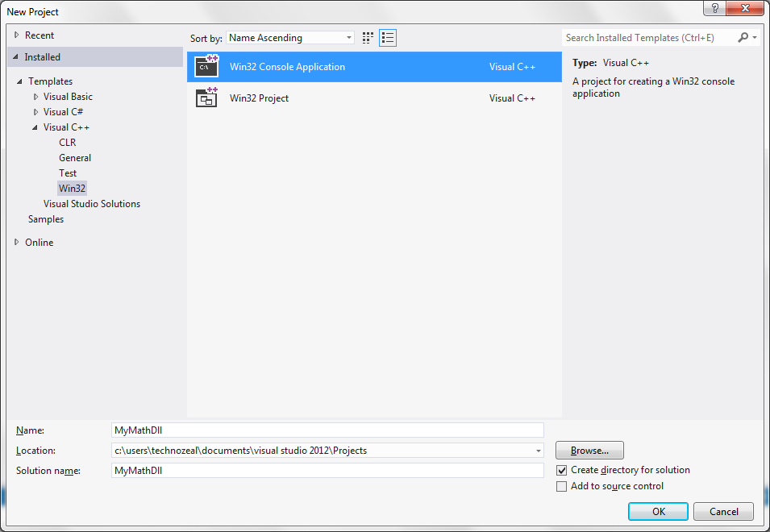Select Samples in the tree
Image resolution: width=770 pixels, height=532 pixels.
coord(46,219)
